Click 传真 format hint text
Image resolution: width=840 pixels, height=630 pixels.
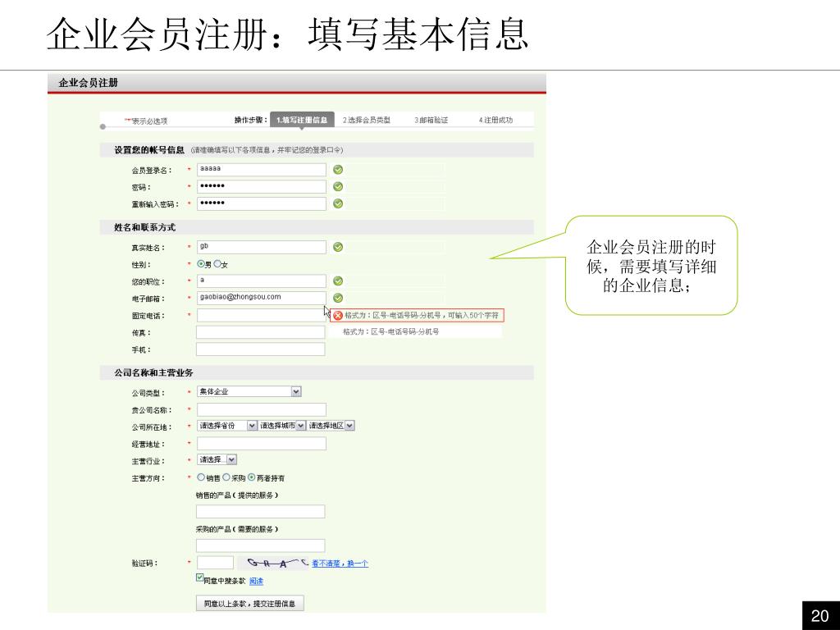point(391,331)
